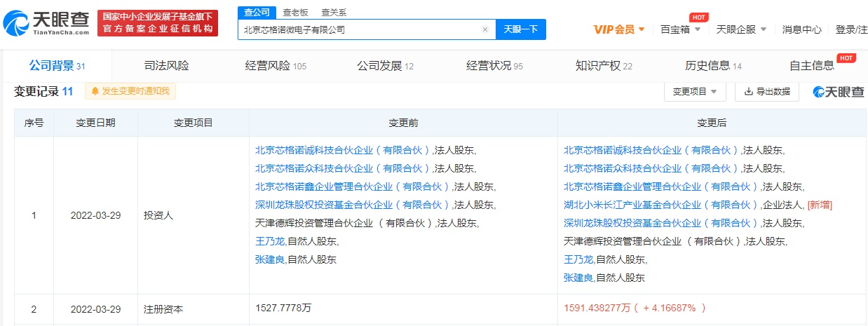Click the 天眼一下 search button
Image resolution: width=868 pixels, height=326 pixels.
[521, 29]
